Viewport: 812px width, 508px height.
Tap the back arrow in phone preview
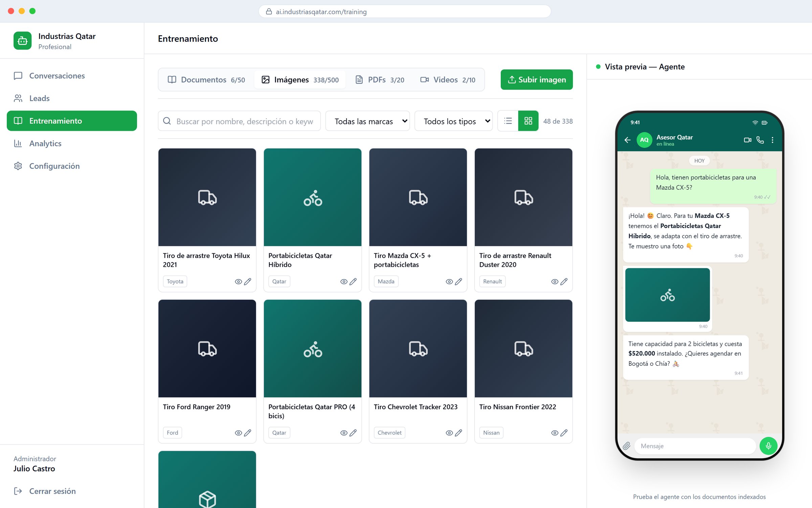pyautogui.click(x=628, y=140)
